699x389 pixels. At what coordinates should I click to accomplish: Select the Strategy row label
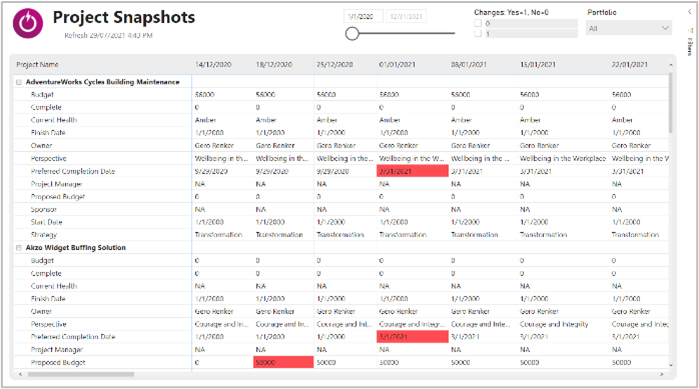click(44, 235)
